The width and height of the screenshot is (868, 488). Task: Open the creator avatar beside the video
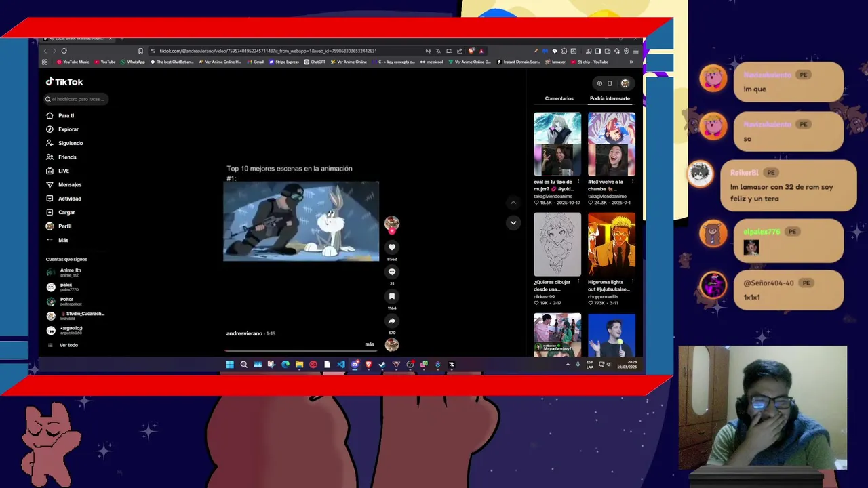click(391, 223)
